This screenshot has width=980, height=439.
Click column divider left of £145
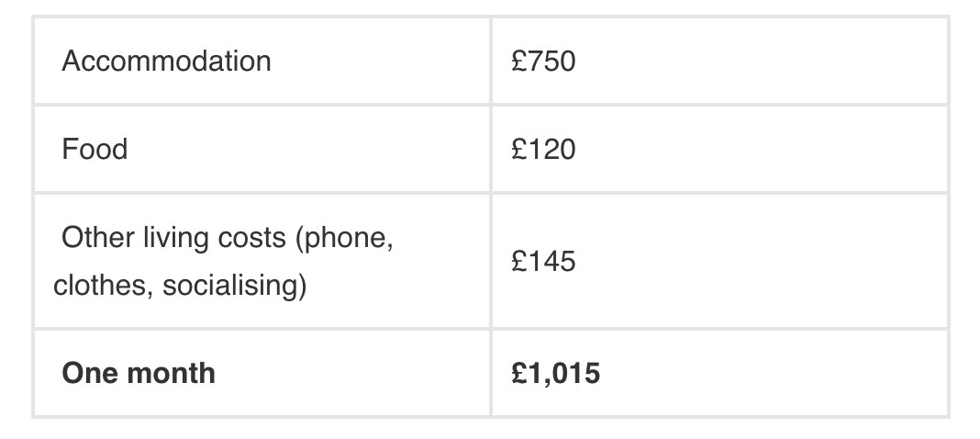point(491,262)
